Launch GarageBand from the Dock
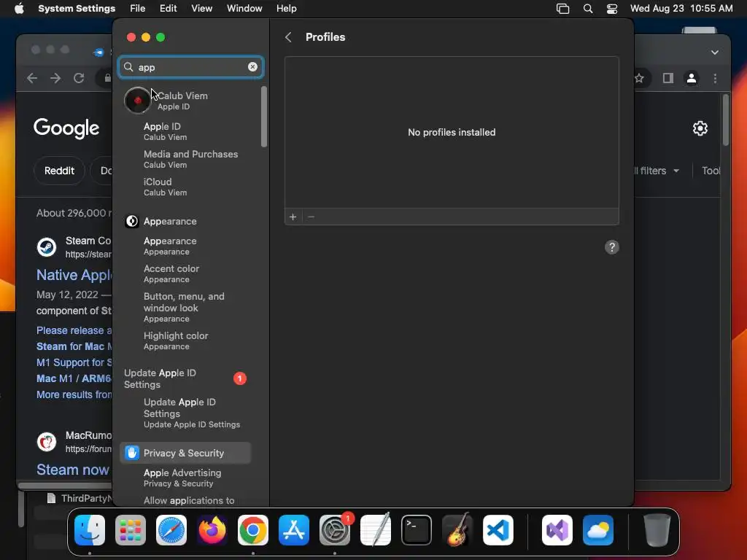 (x=457, y=530)
